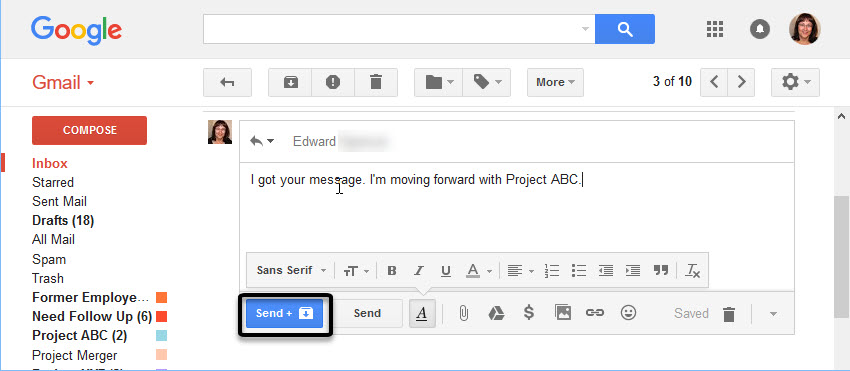Click the Google search input field

[x=399, y=29]
